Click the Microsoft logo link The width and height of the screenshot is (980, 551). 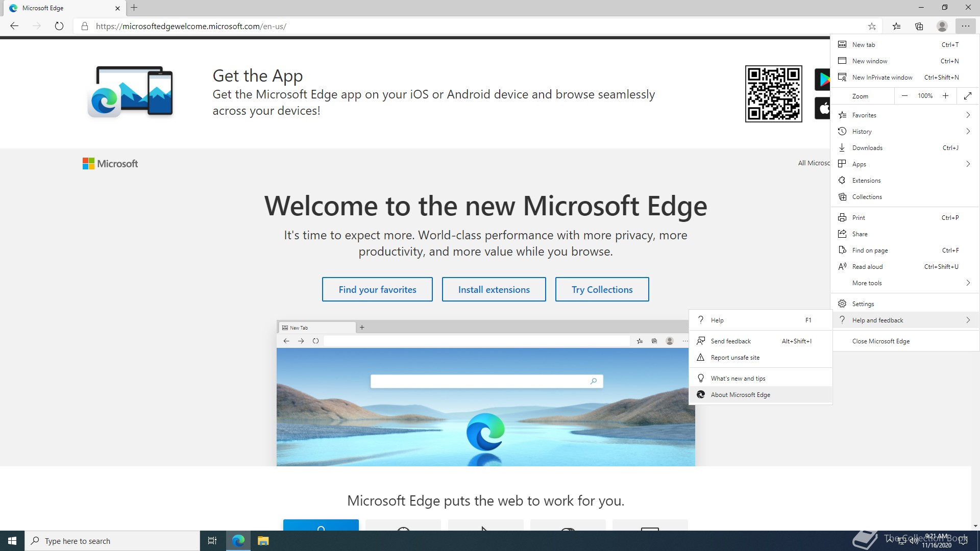click(110, 163)
